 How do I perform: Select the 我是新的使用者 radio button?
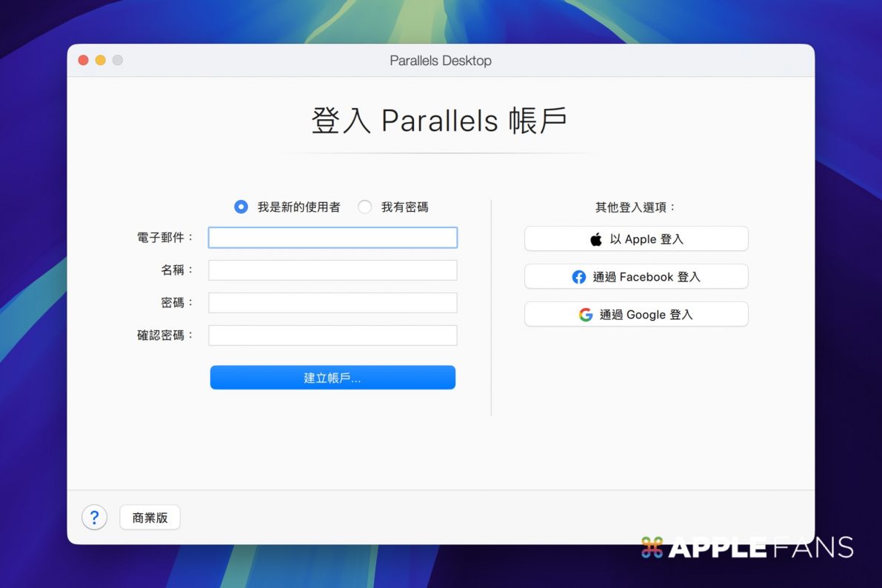pyautogui.click(x=241, y=207)
